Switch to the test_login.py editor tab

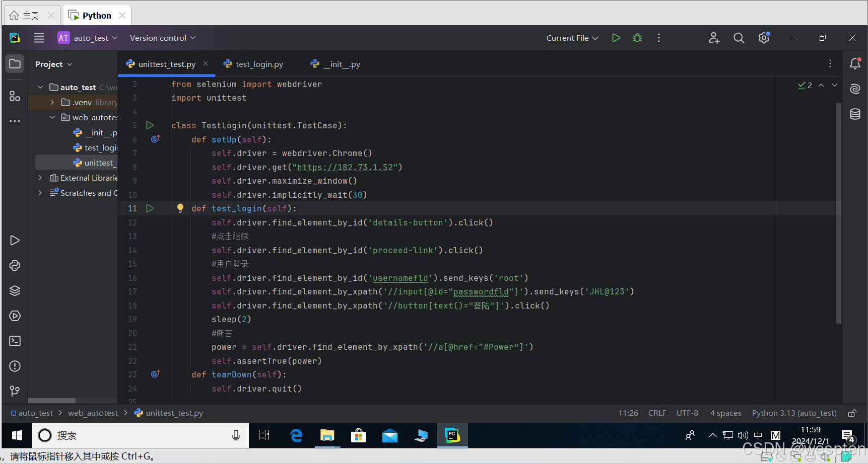coord(259,64)
